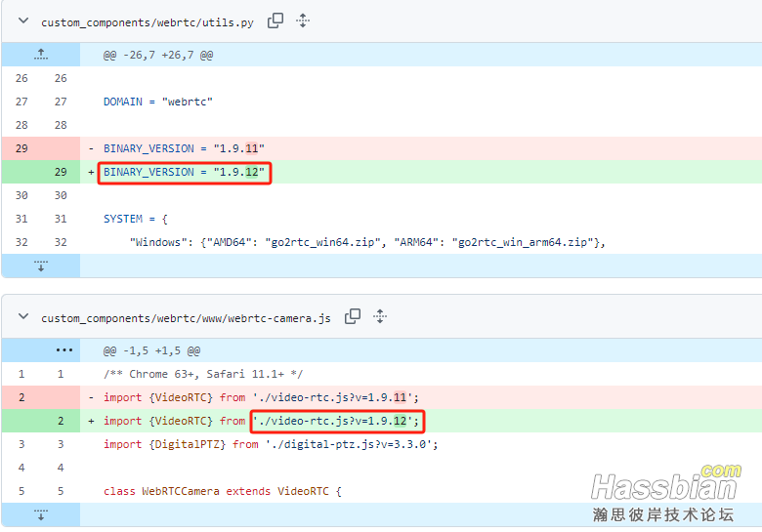The height and width of the screenshot is (532, 762).
Task: Expand all lines in utils.py
Action: click(303, 20)
